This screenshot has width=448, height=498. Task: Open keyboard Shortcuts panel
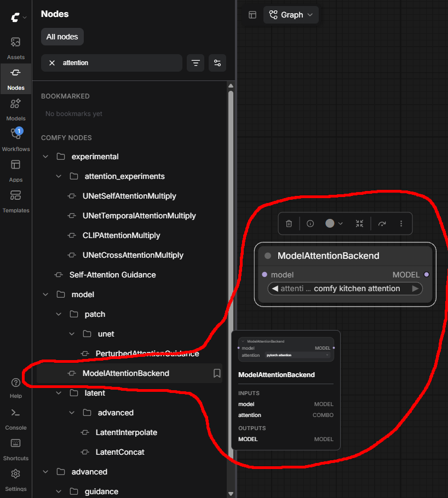(x=15, y=449)
